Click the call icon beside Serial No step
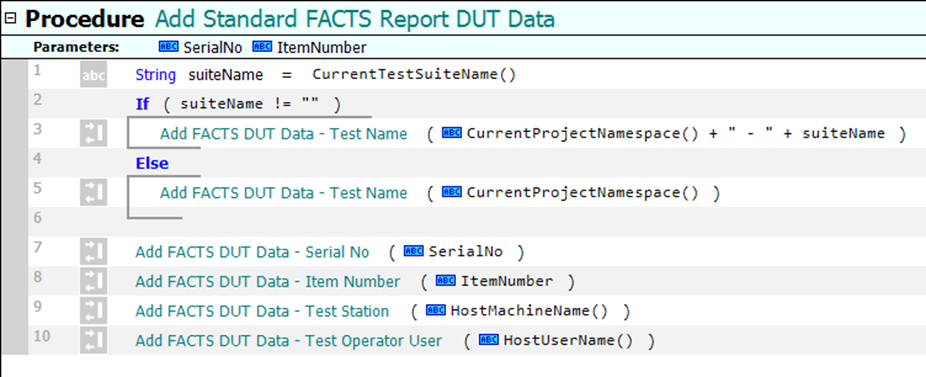This screenshot has width=926, height=377. click(93, 252)
